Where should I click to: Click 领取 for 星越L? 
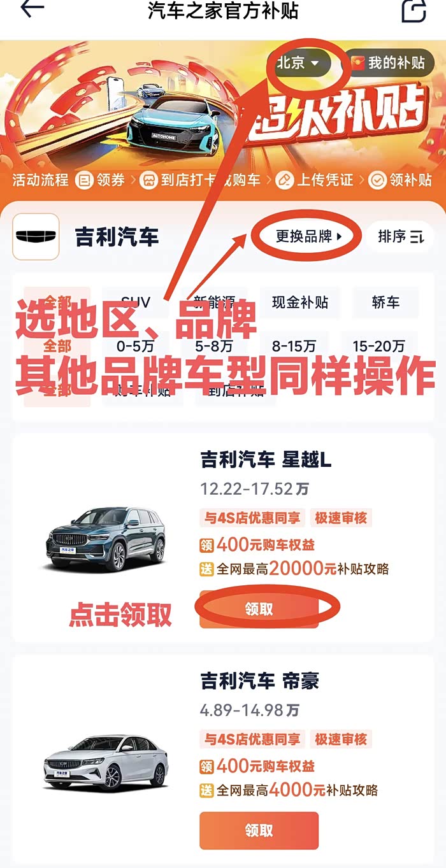coord(259,609)
